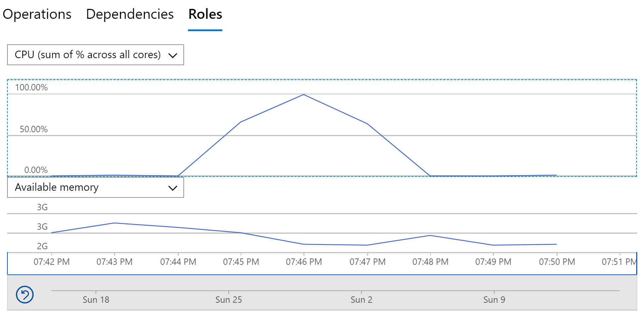
Task: Click the CPU peak at 07:46 PM
Action: 304,95
